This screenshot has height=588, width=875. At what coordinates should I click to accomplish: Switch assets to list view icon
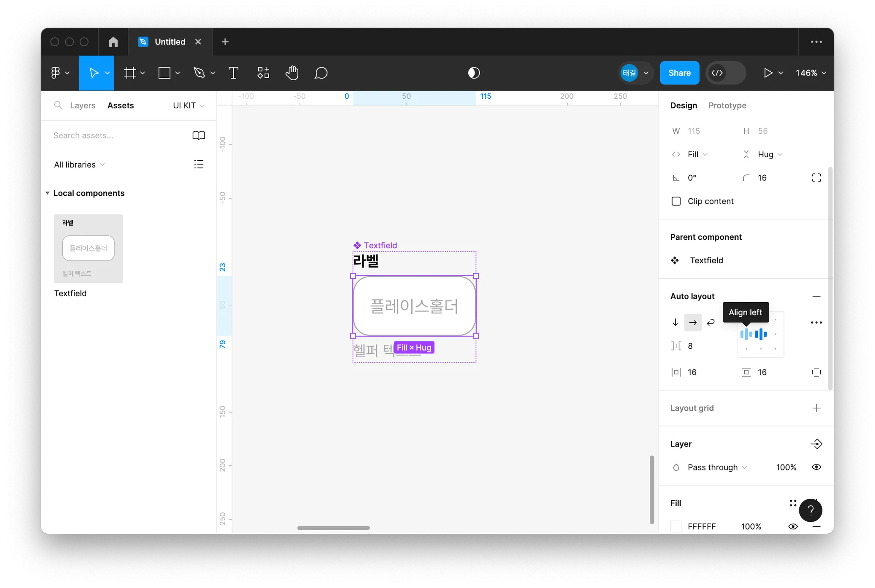pyautogui.click(x=199, y=164)
